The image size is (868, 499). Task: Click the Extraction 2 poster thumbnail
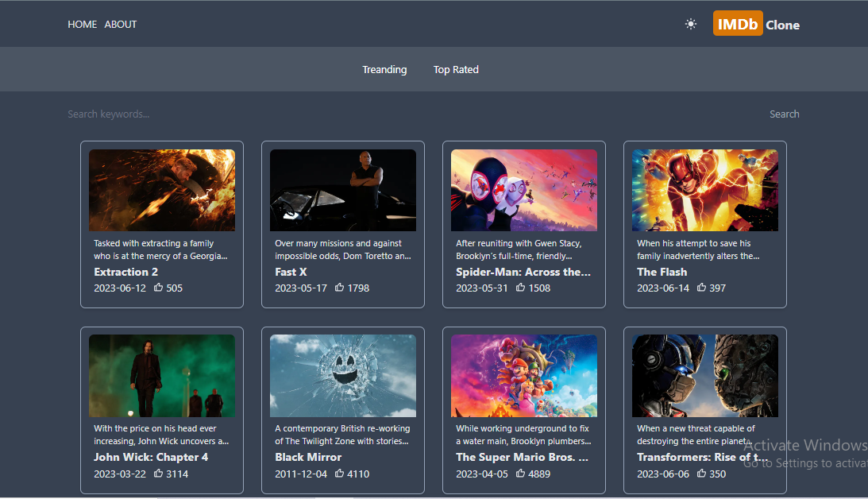(x=162, y=190)
